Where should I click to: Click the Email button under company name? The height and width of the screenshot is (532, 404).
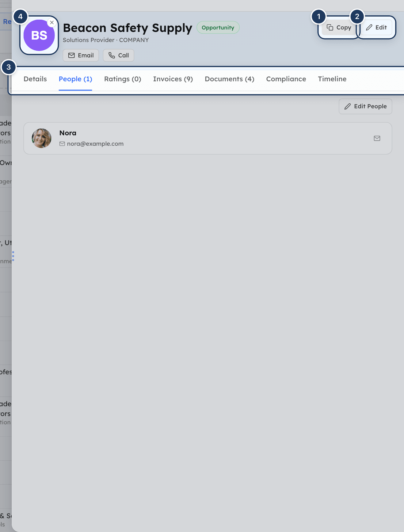point(81,55)
